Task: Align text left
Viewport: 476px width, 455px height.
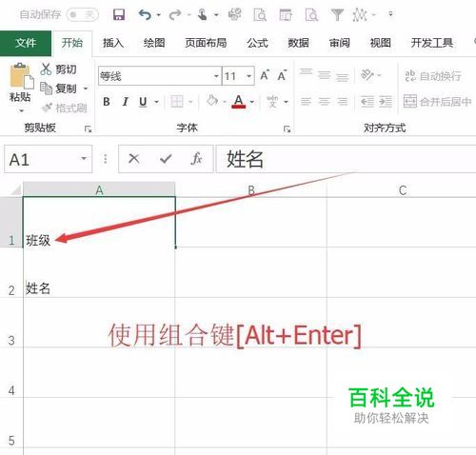Action: tap(306, 102)
